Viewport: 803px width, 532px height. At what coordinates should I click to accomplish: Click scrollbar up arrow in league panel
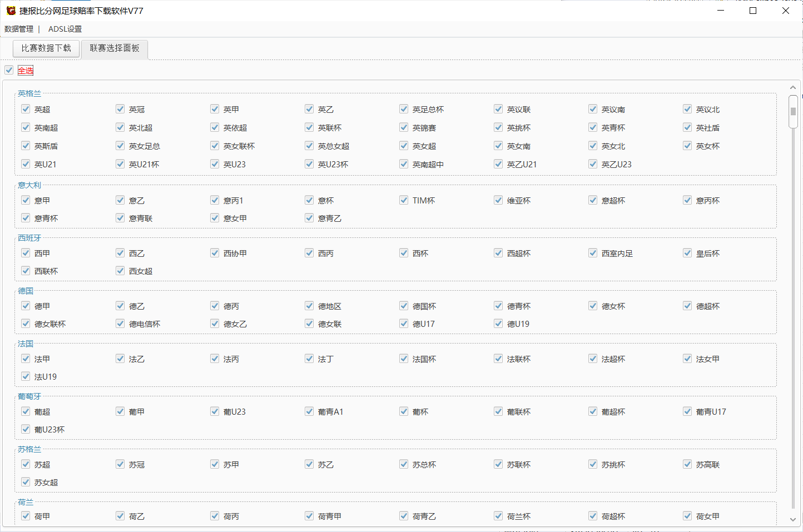click(793, 88)
